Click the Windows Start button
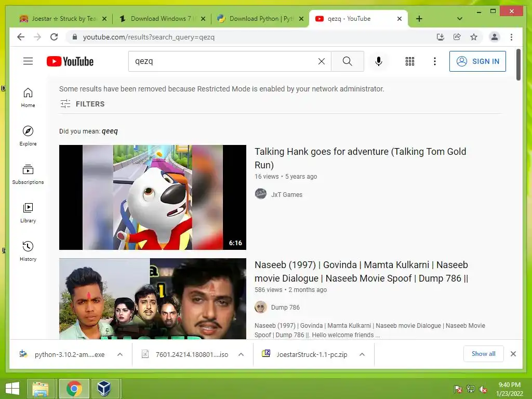Viewport: 532px width, 399px height. [12, 389]
